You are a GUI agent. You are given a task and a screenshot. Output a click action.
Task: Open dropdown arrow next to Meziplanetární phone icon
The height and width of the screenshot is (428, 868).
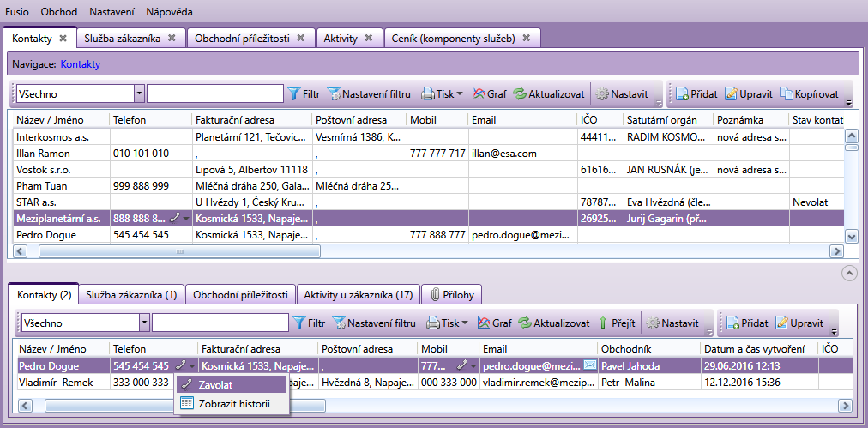pyautogui.click(x=186, y=219)
